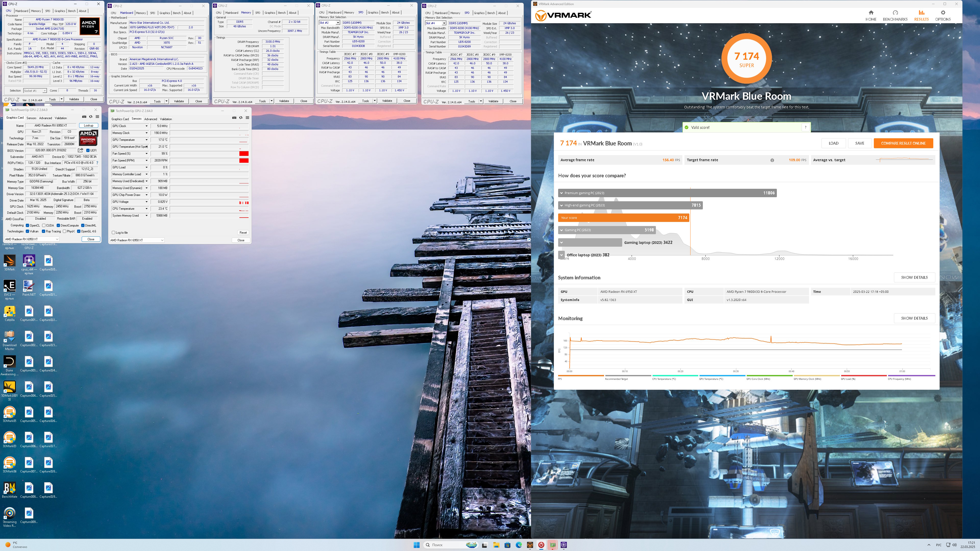The image size is (980, 551).
Task: Open Bench tab in CPU-Z Memory window
Action: click(282, 12)
